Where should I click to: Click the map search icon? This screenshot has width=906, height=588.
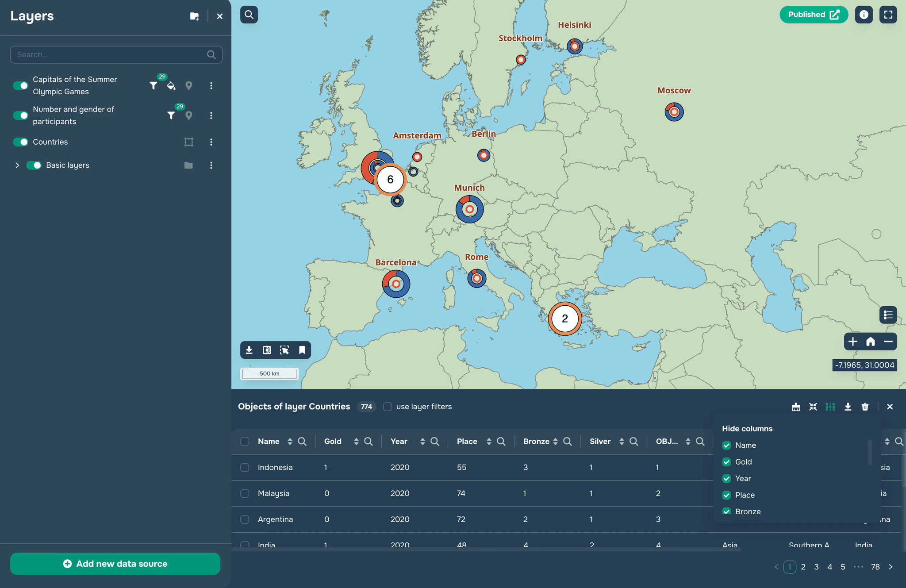[249, 15]
